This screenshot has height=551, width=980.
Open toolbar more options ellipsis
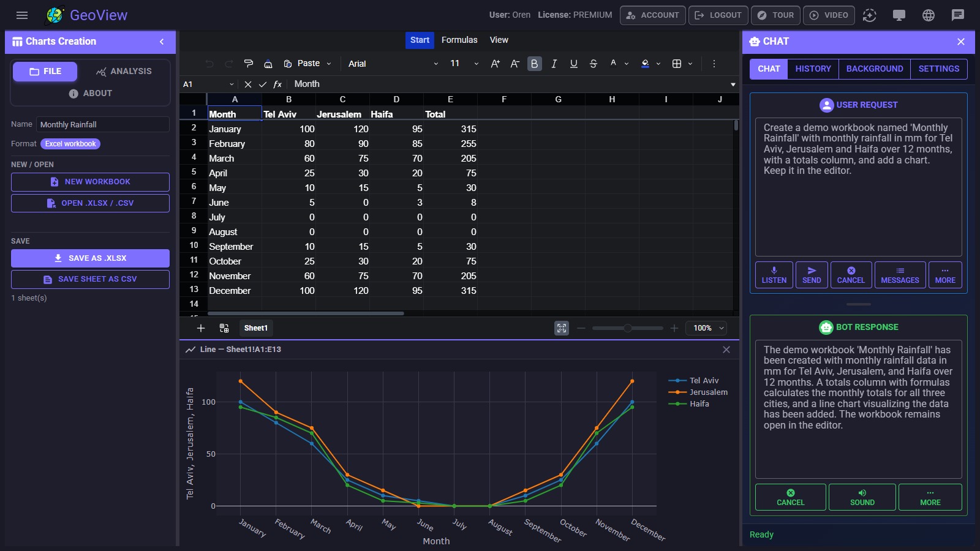pyautogui.click(x=714, y=64)
